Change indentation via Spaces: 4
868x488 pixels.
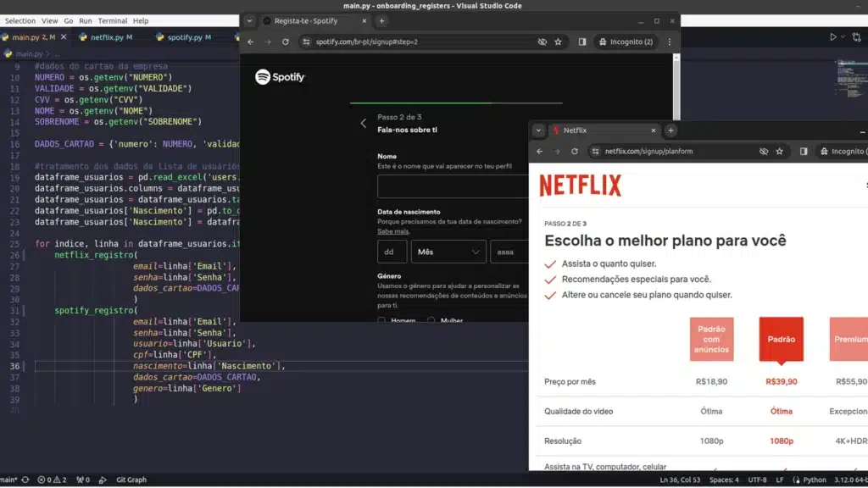pyautogui.click(x=724, y=480)
